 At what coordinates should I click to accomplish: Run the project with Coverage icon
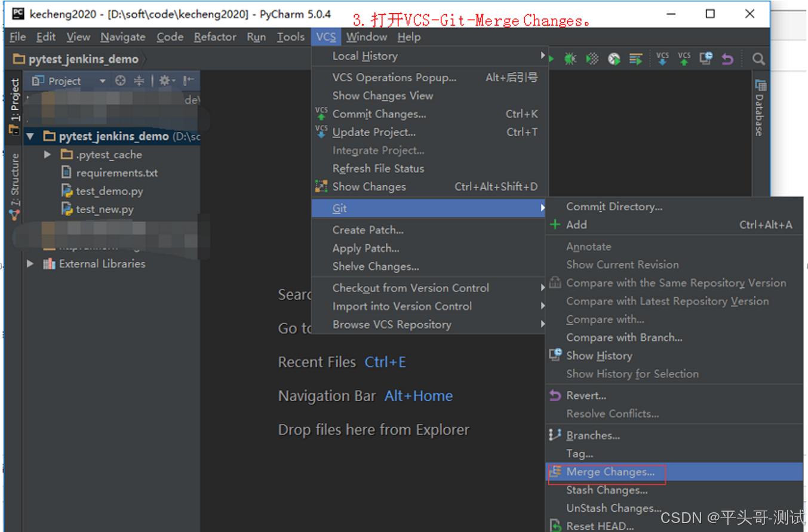point(592,59)
